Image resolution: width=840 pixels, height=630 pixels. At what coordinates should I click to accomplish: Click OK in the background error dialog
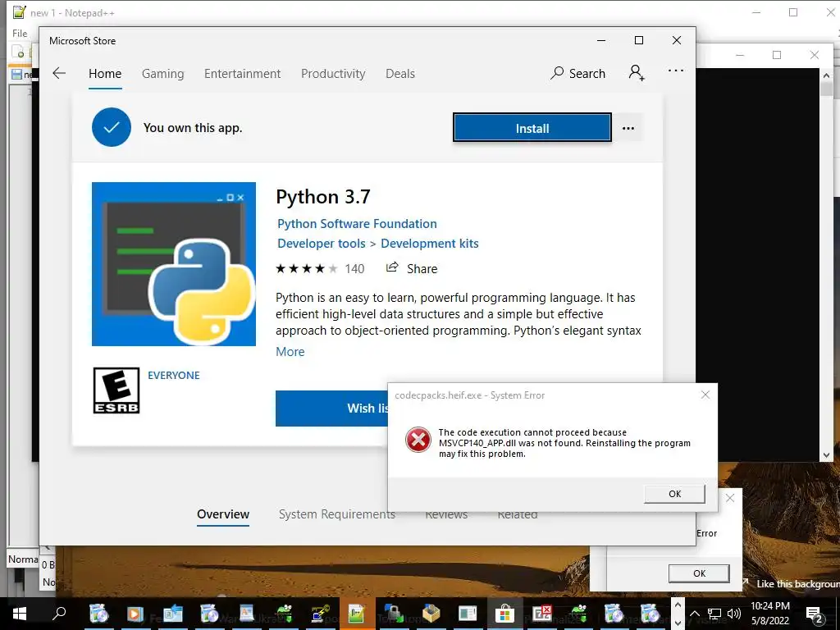pos(699,573)
